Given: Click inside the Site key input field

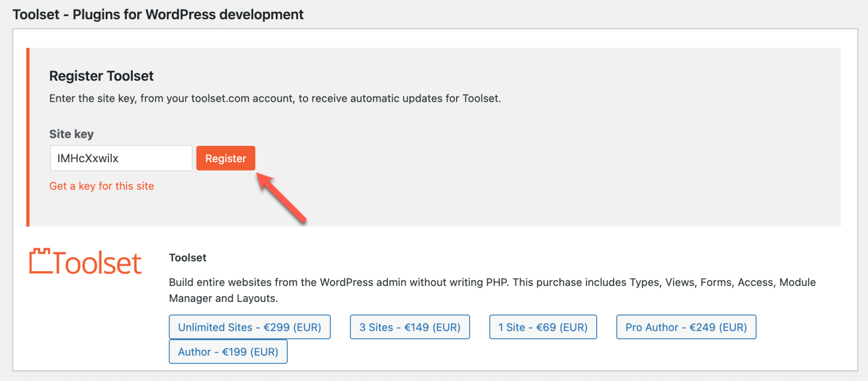Looking at the screenshot, I should 120,158.
